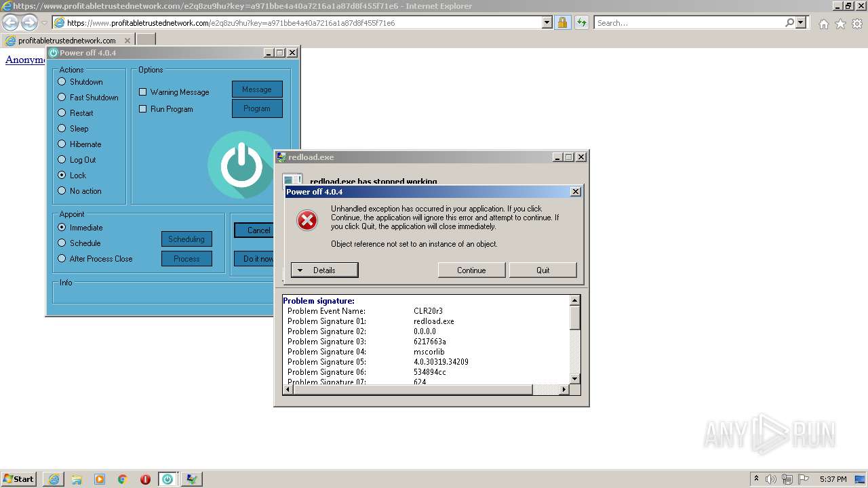Image resolution: width=868 pixels, height=488 pixels.
Task: Click the vertical scrollbar thumb in signature list
Action: pos(575,318)
